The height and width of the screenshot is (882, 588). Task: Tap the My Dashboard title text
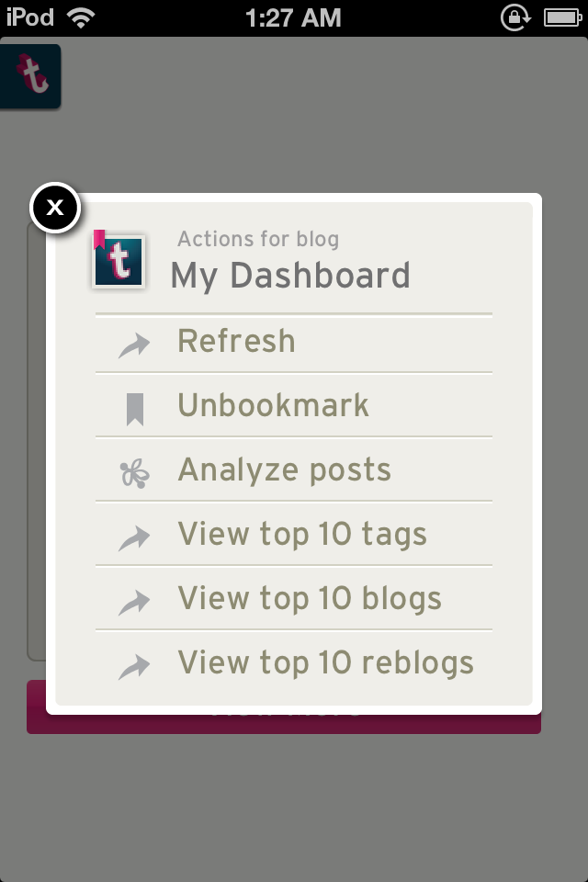coord(290,276)
